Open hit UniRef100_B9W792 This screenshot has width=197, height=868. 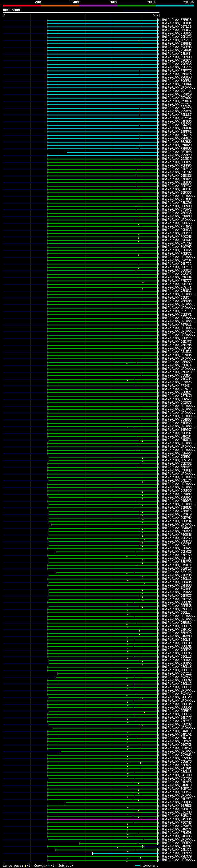(x=176, y=172)
